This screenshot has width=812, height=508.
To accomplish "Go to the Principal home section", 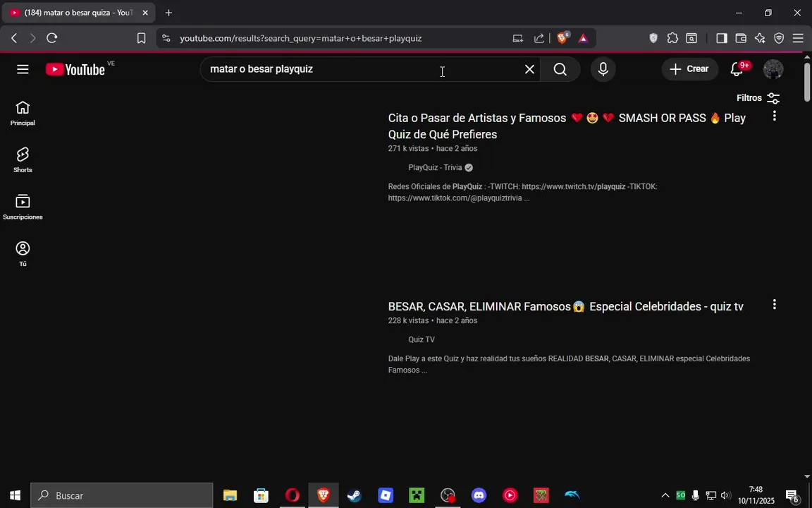I will [23, 114].
